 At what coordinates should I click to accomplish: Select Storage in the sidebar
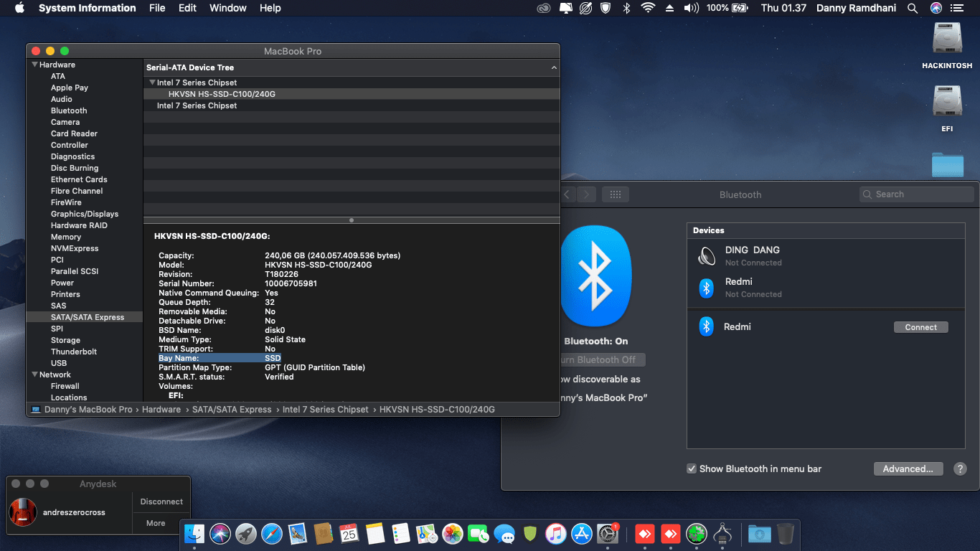[x=65, y=340]
